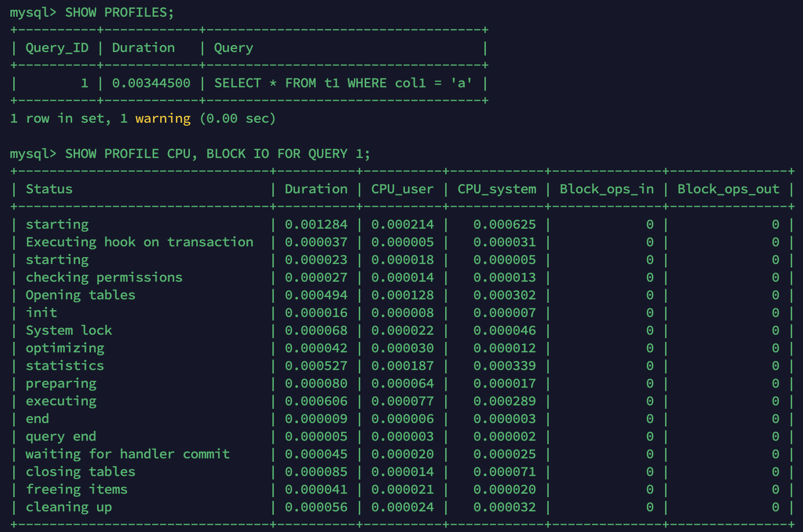Click the executing row's 0.000606 duration

point(316,401)
